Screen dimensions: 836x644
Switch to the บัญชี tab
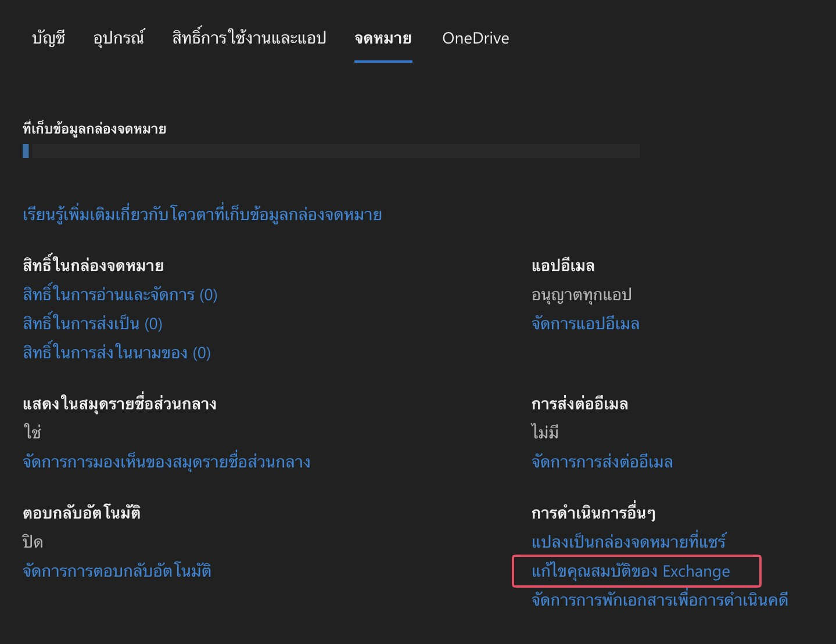(x=49, y=38)
